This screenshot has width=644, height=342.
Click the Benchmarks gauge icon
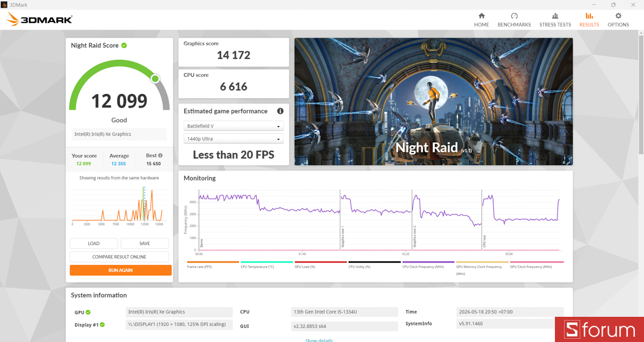pyautogui.click(x=514, y=16)
